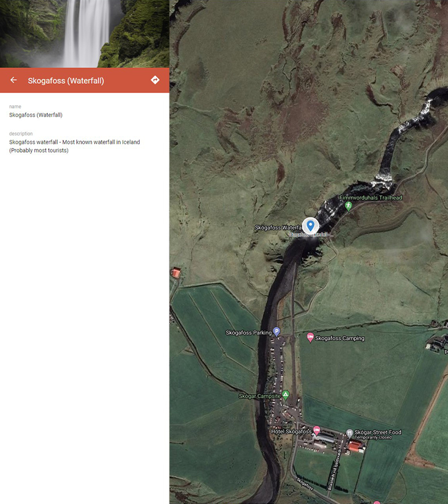The image size is (448, 504).
Task: Click the Skogafoss (Waterfall) title in header
Action: (x=66, y=80)
